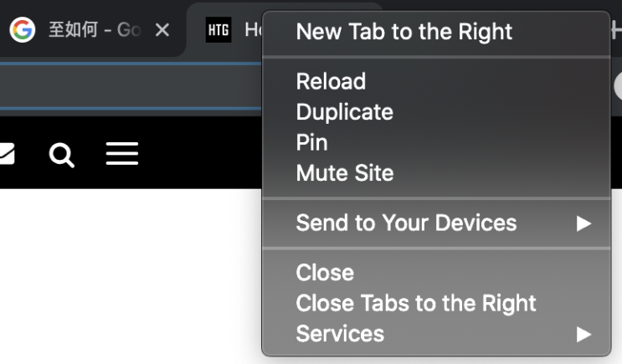Screen dimensions: 622x364
Task: Choose Close in the tab context menu
Action: 325,273
